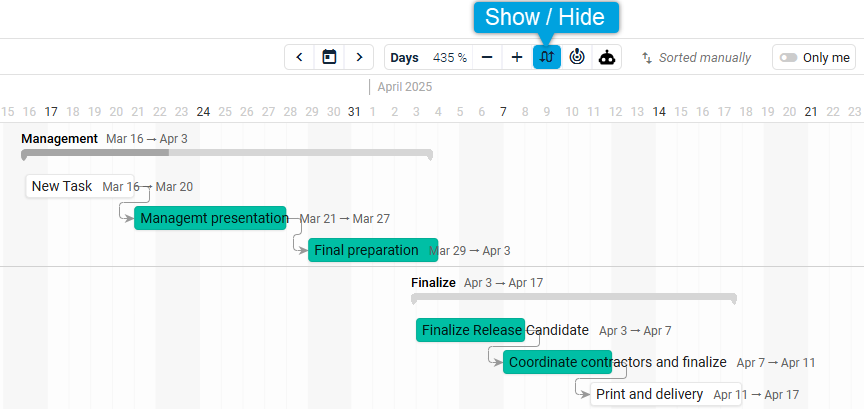Open the Finalize Release Candidate task
This screenshot has height=409, width=864.
tap(470, 330)
